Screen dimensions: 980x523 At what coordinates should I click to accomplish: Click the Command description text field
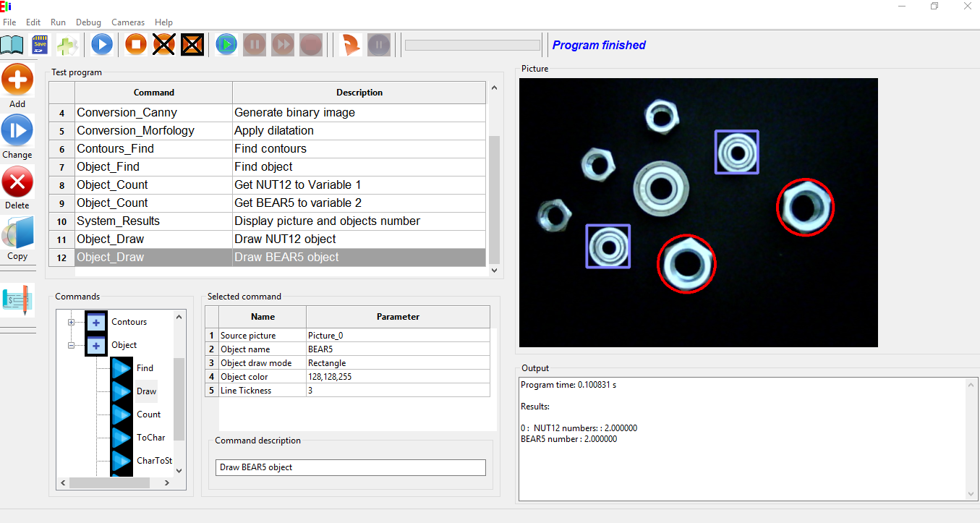pyautogui.click(x=351, y=467)
